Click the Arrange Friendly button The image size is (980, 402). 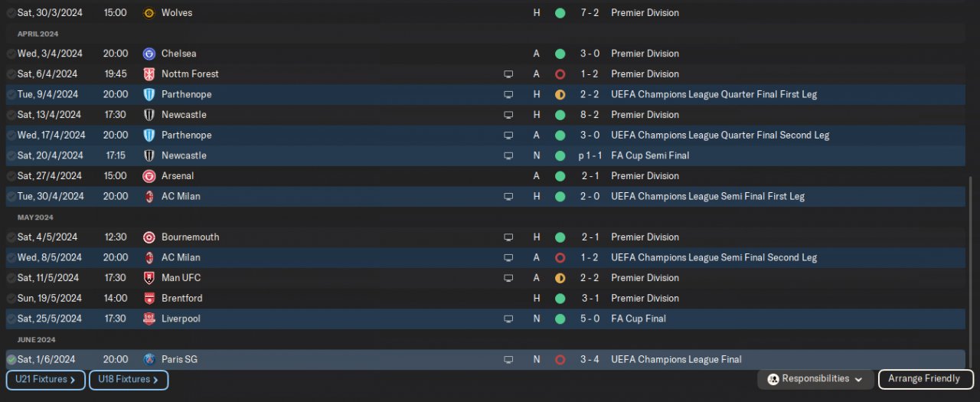[926, 379]
